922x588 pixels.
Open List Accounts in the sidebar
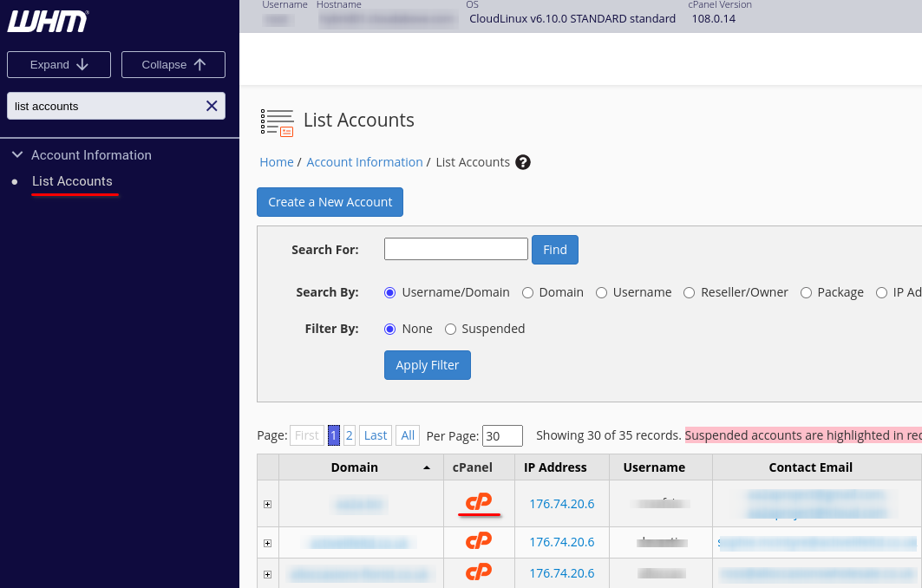[x=72, y=181]
